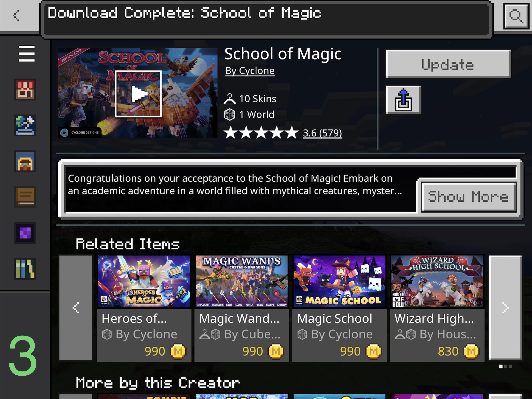Select the purple block sidebar icon
The width and height of the screenshot is (532, 399).
click(x=25, y=233)
